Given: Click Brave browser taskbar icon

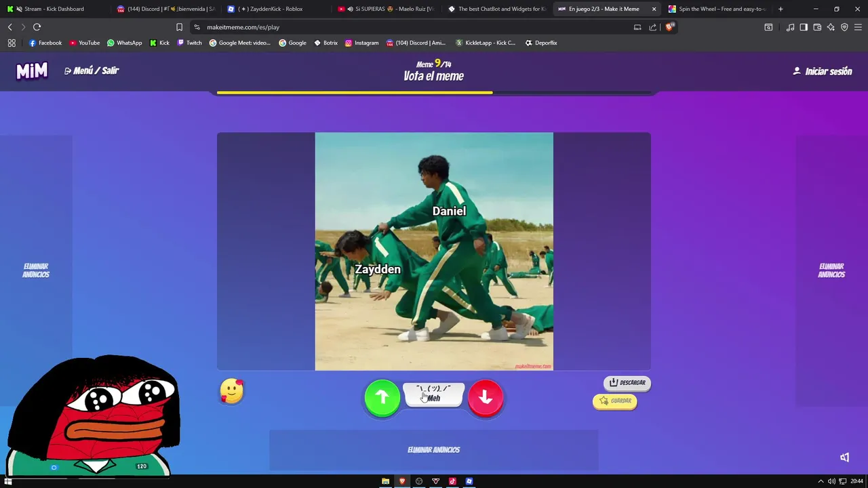Looking at the screenshot, I should point(402,481).
